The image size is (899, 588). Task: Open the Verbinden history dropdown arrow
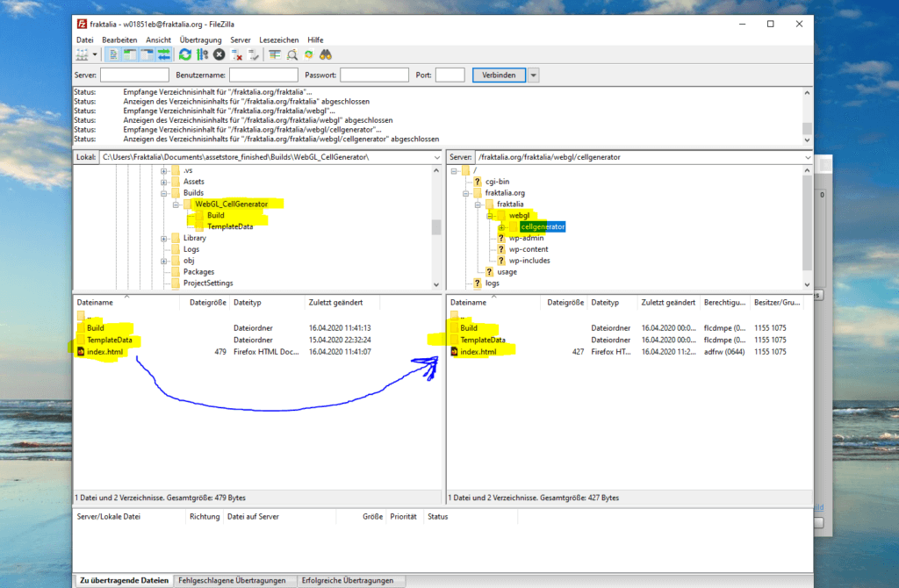533,75
